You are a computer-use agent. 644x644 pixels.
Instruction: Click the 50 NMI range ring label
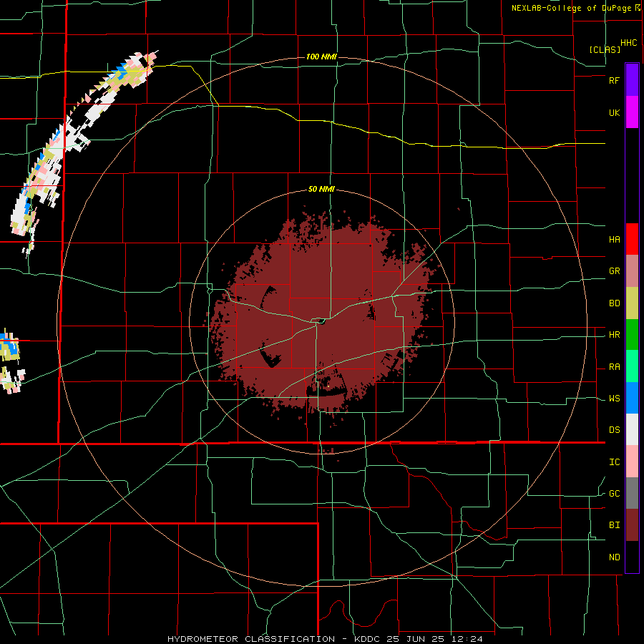pyautogui.click(x=321, y=190)
